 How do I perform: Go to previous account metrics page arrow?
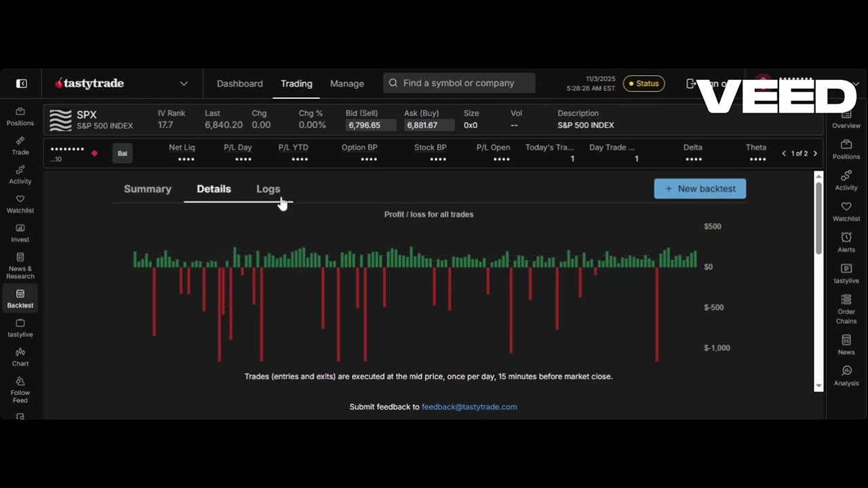click(784, 153)
